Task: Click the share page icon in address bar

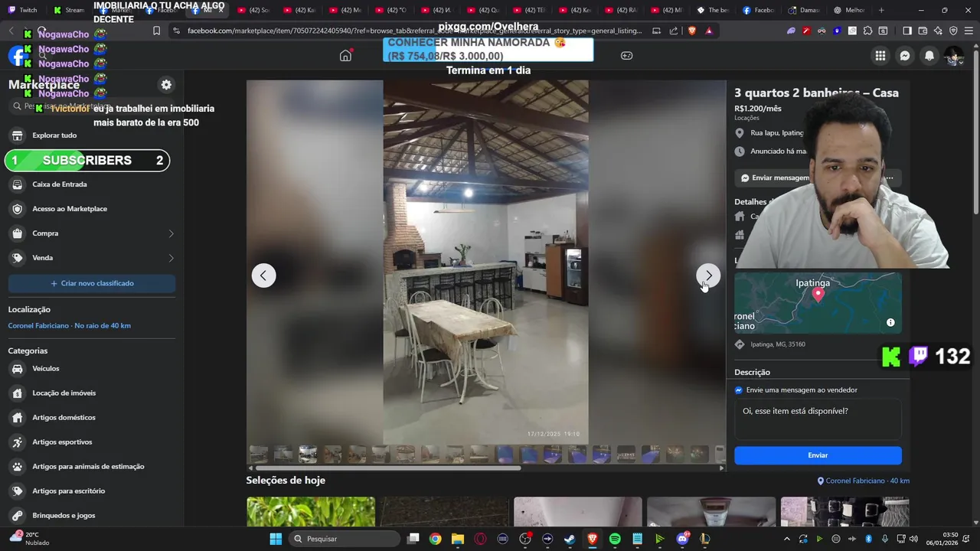Action: tap(674, 31)
